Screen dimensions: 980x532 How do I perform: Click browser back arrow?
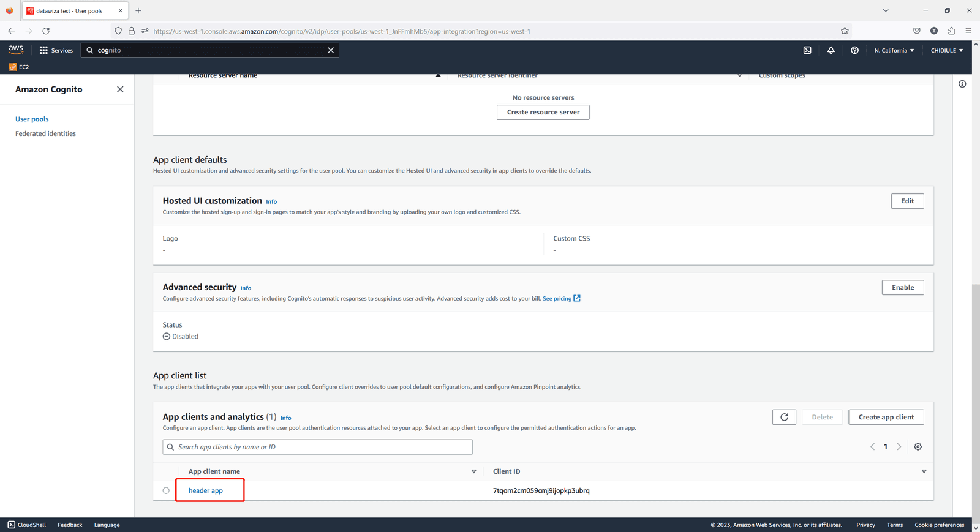tap(12, 31)
